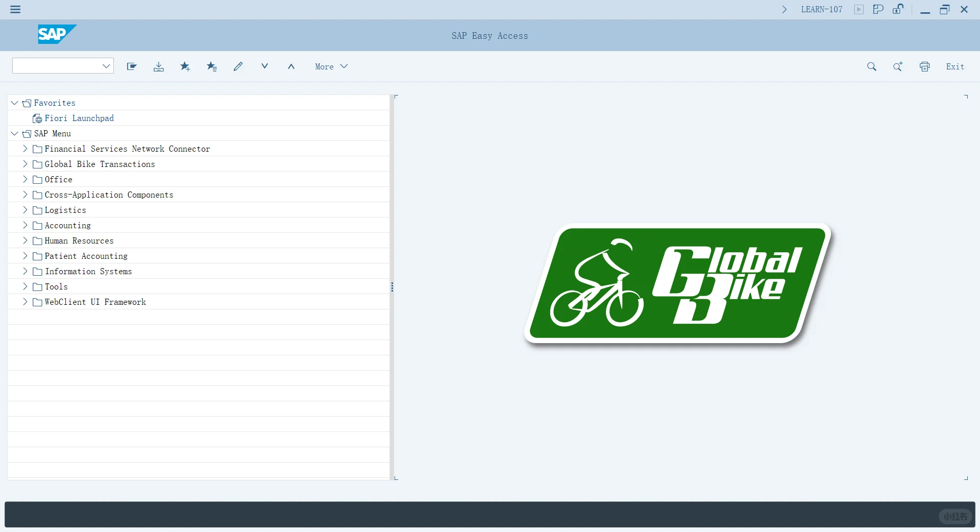The width and height of the screenshot is (980, 532).
Task: Move favorite down with down arrow
Action: 264,66
